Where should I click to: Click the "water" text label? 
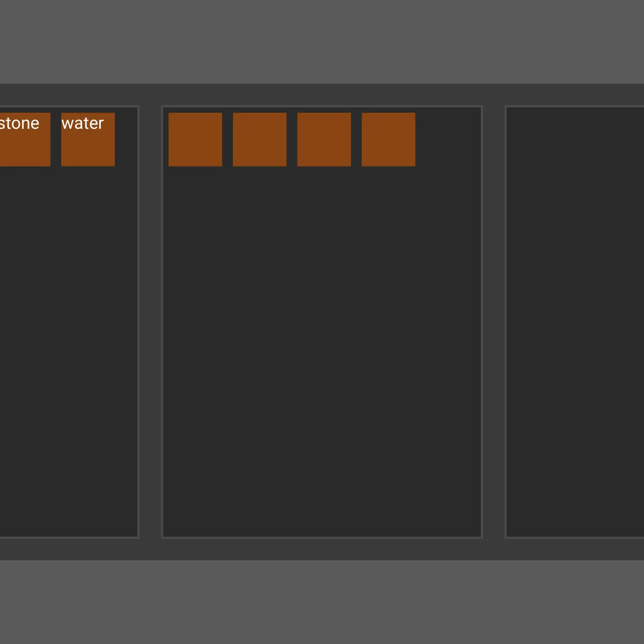(82, 123)
